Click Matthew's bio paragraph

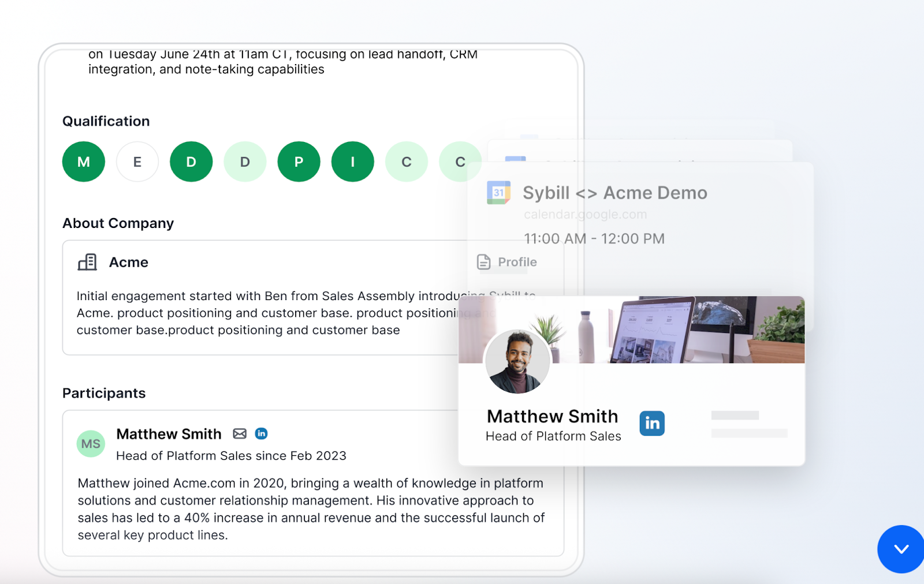click(311, 509)
